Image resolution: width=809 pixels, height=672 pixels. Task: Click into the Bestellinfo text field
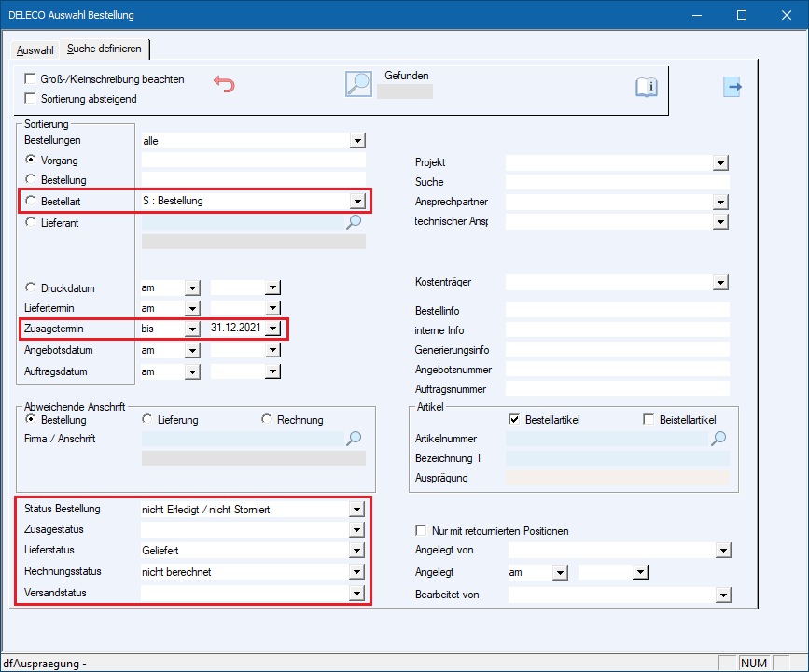pyautogui.click(x=617, y=310)
